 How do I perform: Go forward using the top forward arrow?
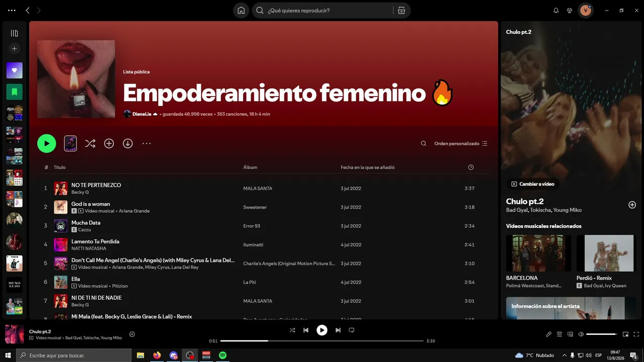[39, 11]
